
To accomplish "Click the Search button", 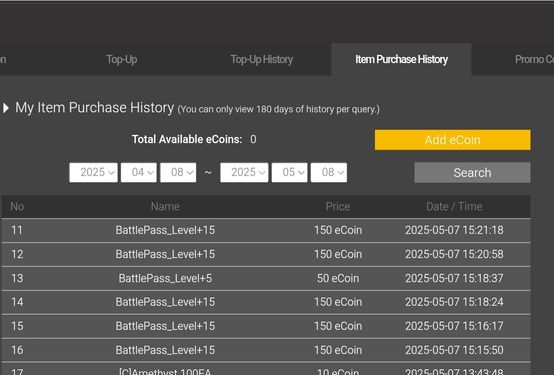I will pyautogui.click(x=472, y=173).
